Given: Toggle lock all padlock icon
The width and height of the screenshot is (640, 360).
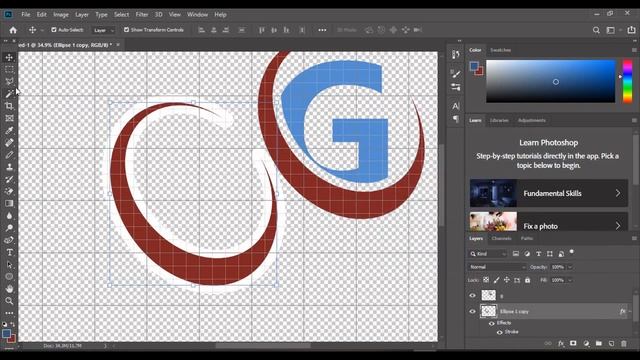Looking at the screenshot, I should click(527, 280).
